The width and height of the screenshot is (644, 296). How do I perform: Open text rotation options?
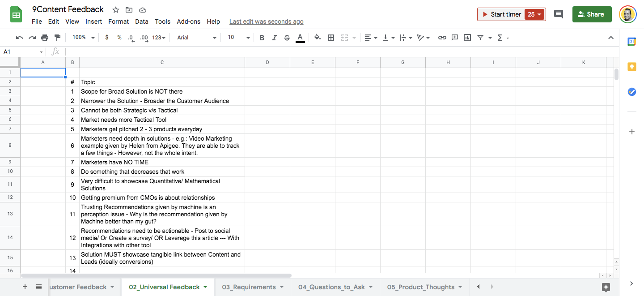(x=423, y=38)
